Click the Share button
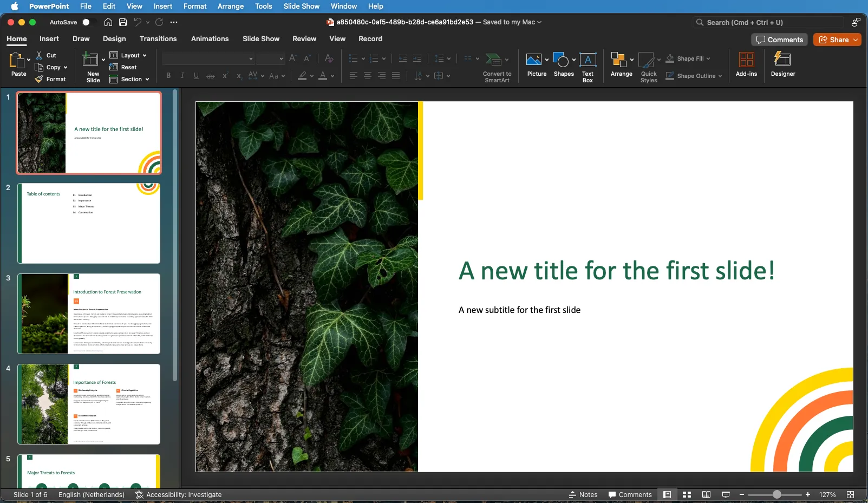Image resolution: width=868 pixels, height=503 pixels. (x=836, y=39)
